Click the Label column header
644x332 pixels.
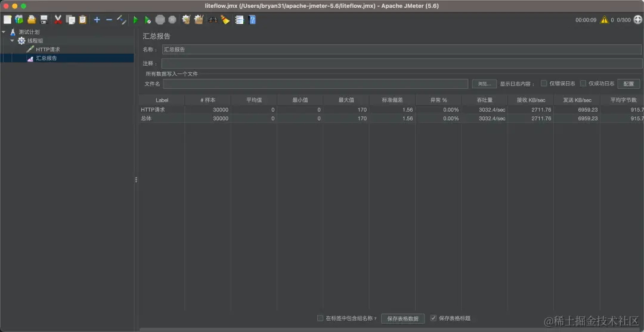click(x=162, y=100)
